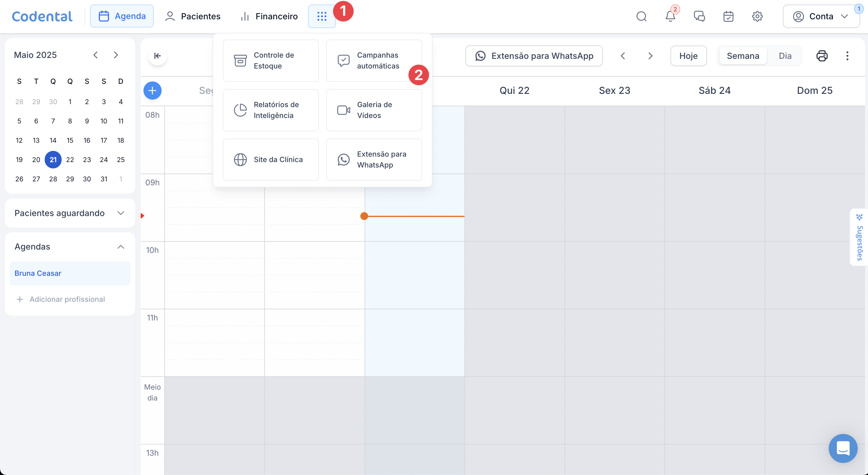
Task: Open the search magnifier icon
Action: click(x=641, y=16)
